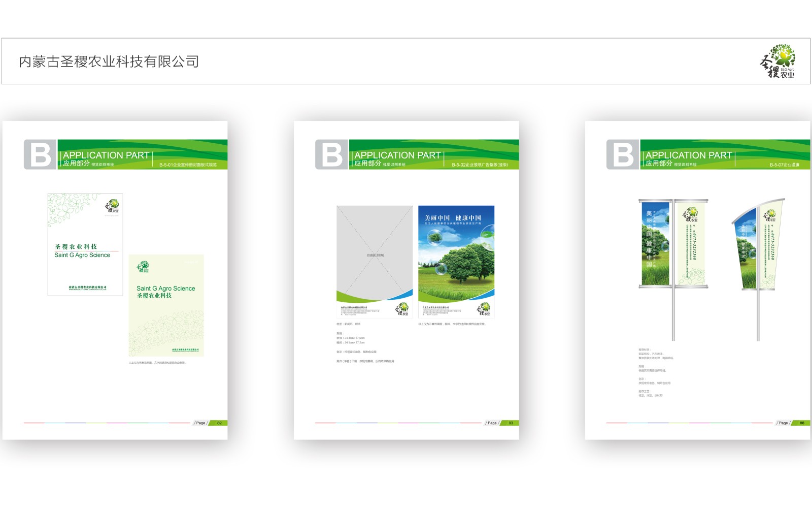Select the beige brochure back cover
This screenshot has height=510, width=812.
(166, 305)
